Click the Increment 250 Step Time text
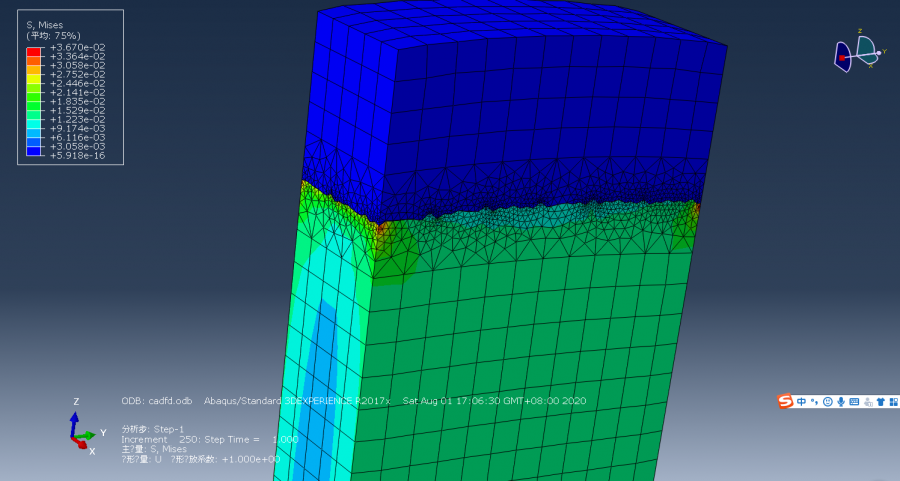900x481 pixels. click(x=209, y=439)
